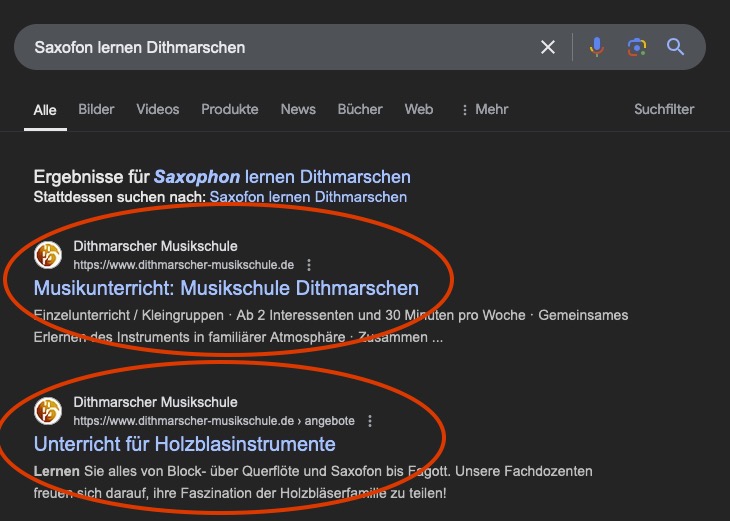Click the snippet text starting with Einzelunterricht / Kleingruppen
This screenshot has height=521, width=730.
(331, 326)
